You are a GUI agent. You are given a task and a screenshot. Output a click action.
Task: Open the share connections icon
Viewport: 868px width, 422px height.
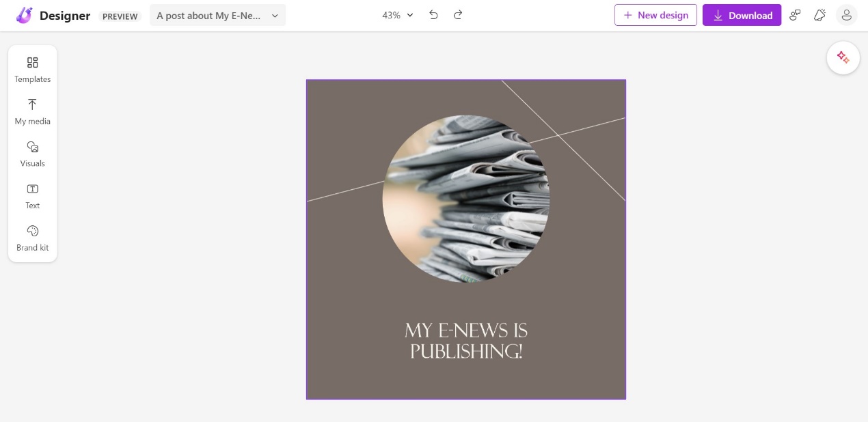pos(795,15)
